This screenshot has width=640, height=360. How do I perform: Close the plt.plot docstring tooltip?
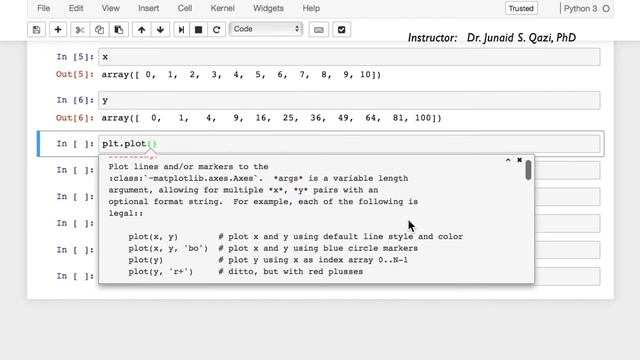click(519, 160)
